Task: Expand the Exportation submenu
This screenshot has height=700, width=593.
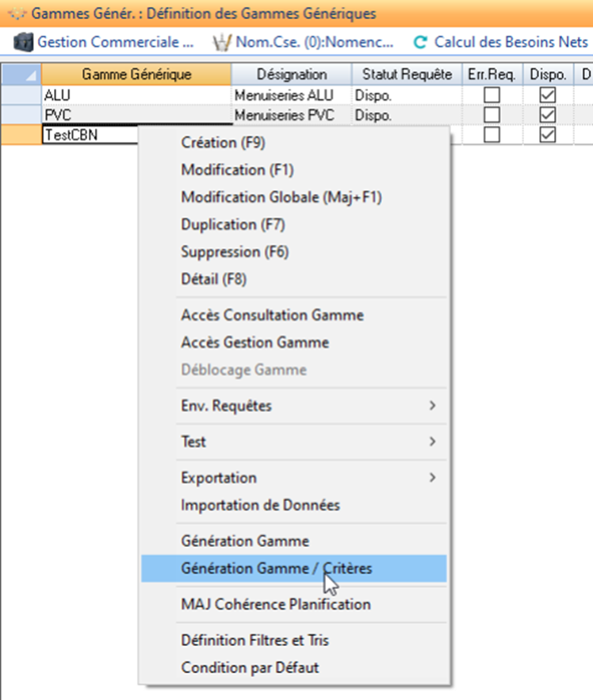Action: click(432, 478)
